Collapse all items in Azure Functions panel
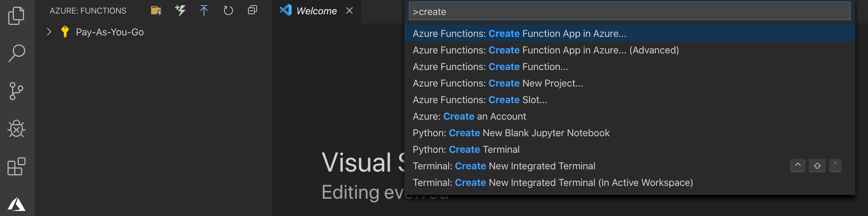Image resolution: width=868 pixels, height=216 pixels. coord(253,11)
